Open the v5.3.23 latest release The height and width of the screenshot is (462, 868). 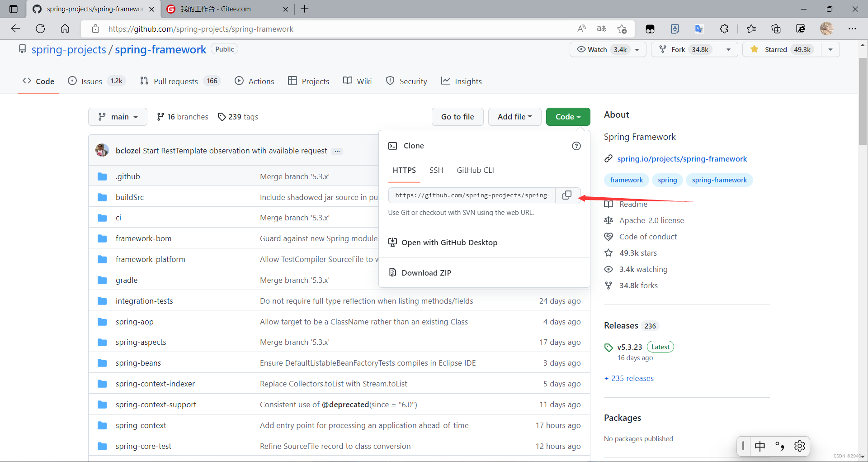pos(630,347)
